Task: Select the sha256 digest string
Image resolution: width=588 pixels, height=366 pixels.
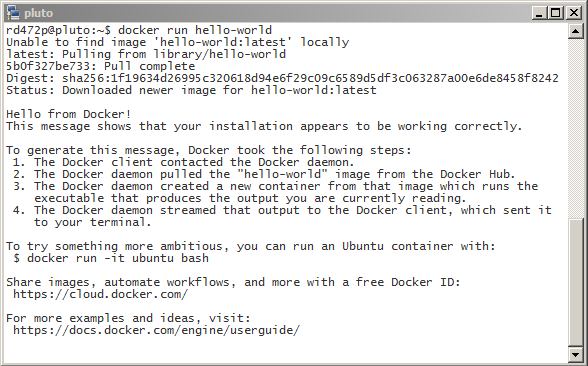Action: pos(310,78)
